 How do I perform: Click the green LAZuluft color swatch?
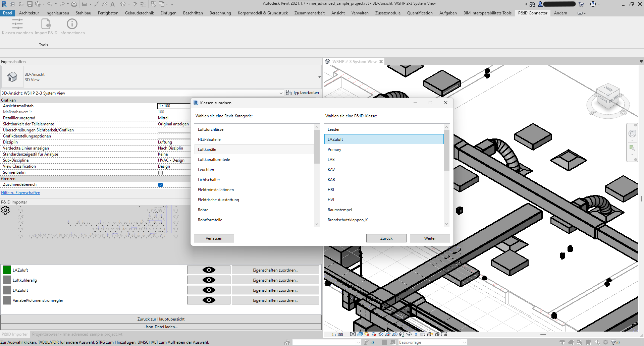pyautogui.click(x=6, y=270)
